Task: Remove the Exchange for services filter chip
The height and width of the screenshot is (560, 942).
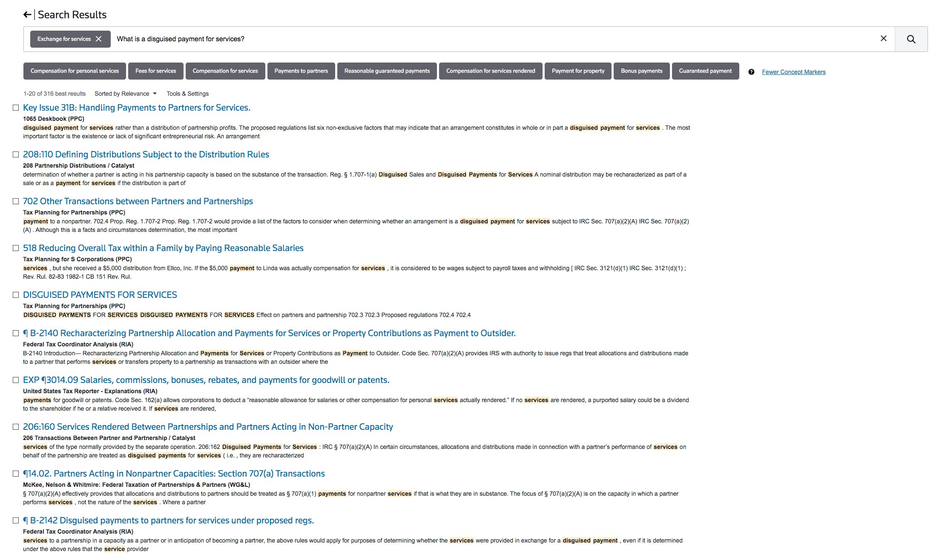Action: [98, 39]
